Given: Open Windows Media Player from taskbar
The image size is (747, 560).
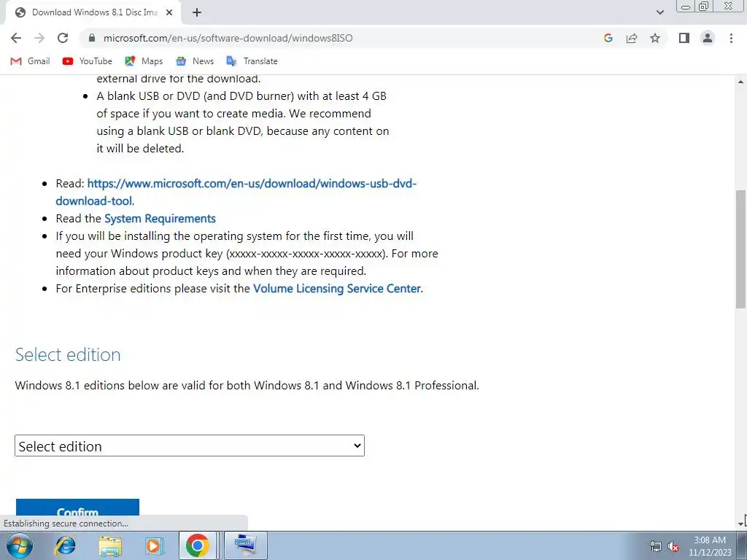Looking at the screenshot, I should 154,545.
